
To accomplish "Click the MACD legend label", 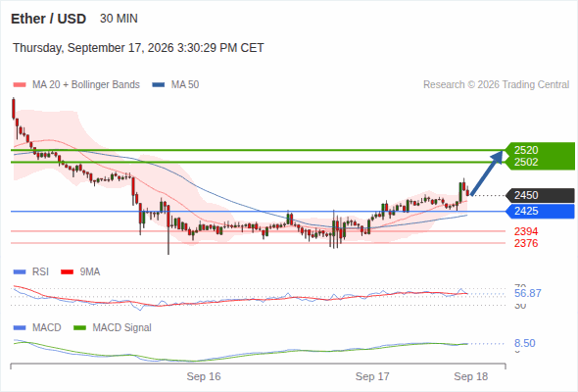I will tap(47, 328).
